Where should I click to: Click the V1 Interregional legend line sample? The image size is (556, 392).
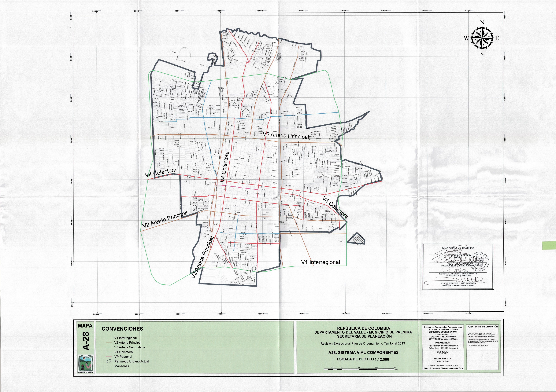tap(109, 338)
